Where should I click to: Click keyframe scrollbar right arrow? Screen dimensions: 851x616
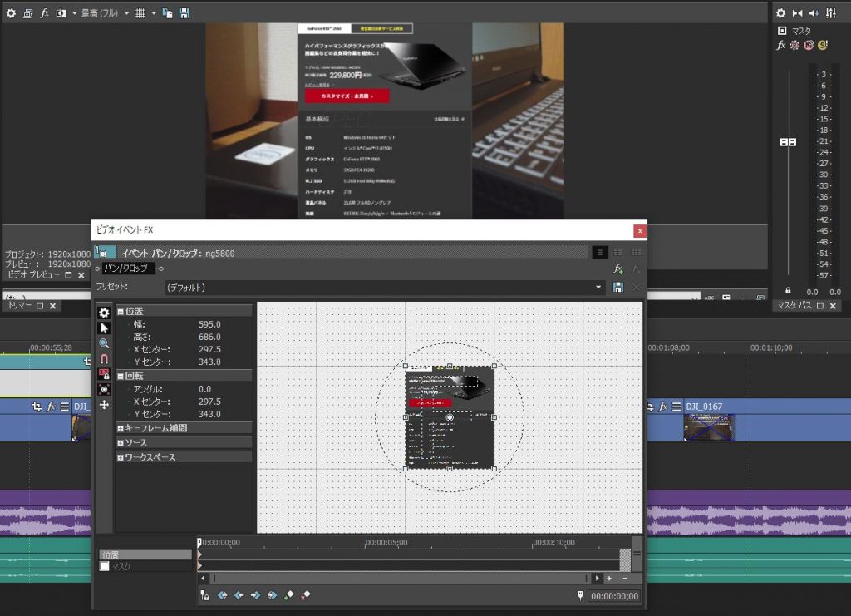tap(597, 579)
